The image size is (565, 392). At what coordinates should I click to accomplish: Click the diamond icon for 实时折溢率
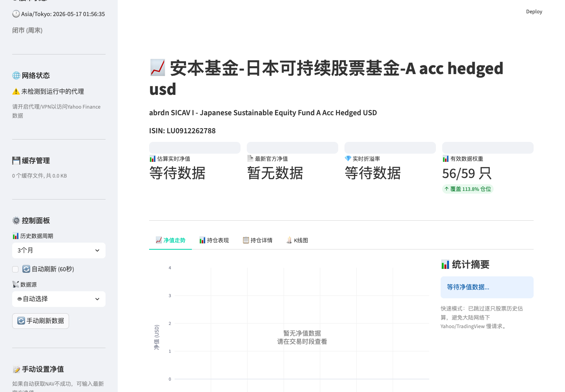(348, 159)
